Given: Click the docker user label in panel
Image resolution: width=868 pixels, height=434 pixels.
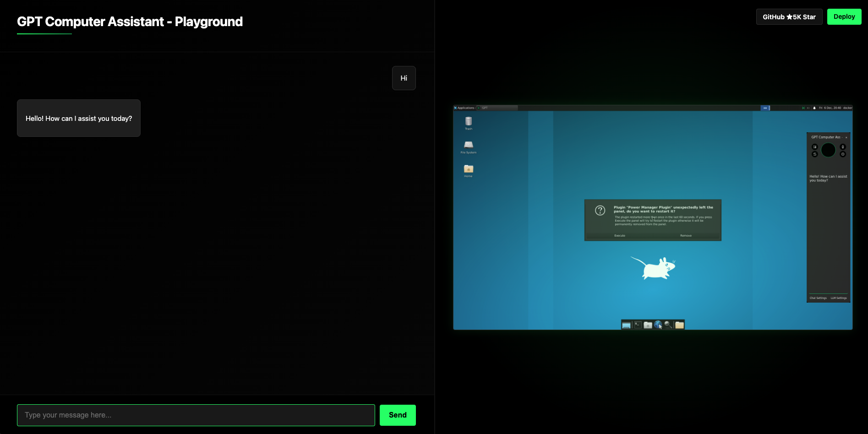Looking at the screenshot, I should [x=847, y=108].
